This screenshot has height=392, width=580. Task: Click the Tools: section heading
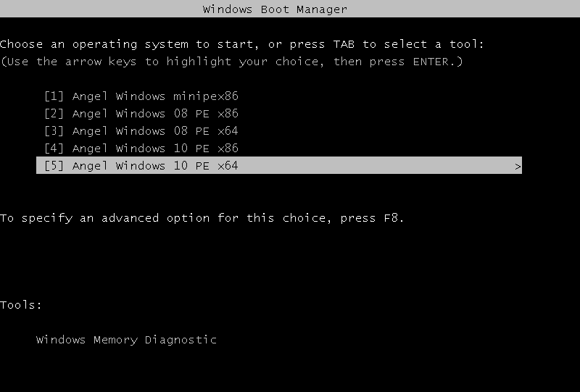click(21, 305)
